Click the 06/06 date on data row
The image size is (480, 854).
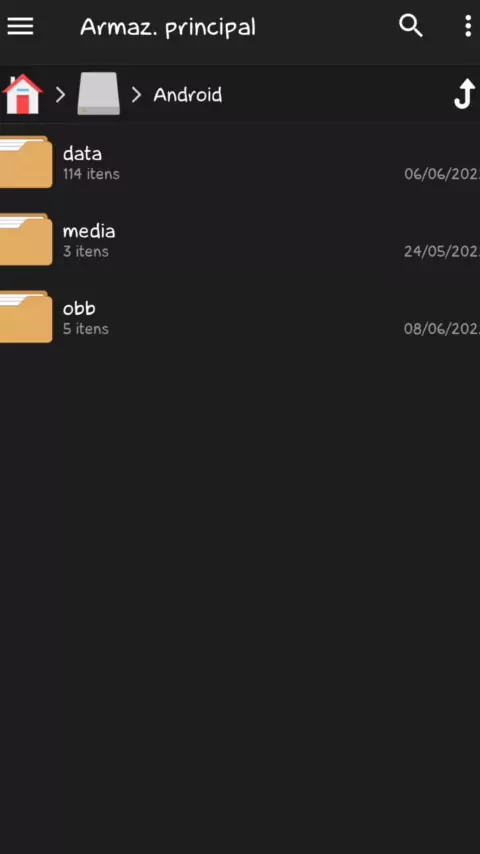coord(442,174)
